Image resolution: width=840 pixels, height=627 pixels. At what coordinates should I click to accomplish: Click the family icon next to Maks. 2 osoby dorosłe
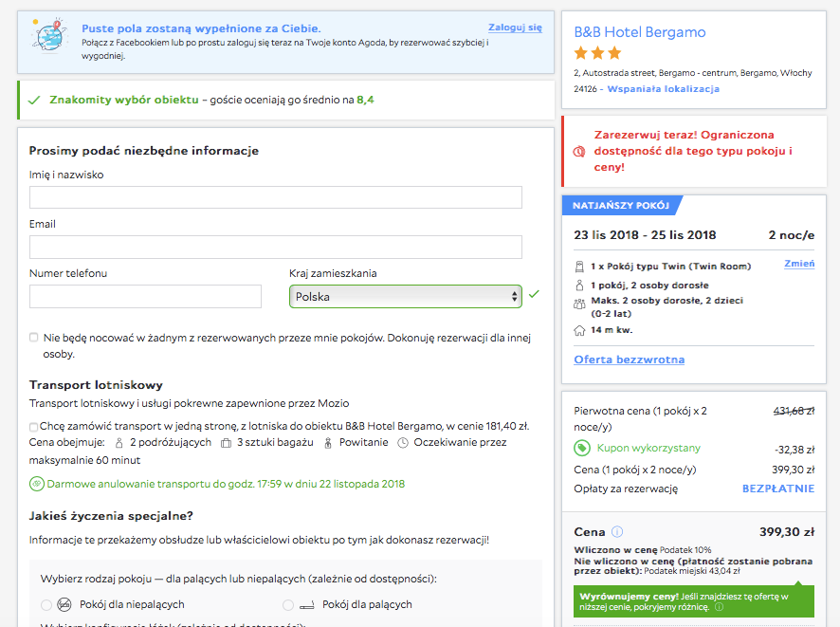point(579,304)
